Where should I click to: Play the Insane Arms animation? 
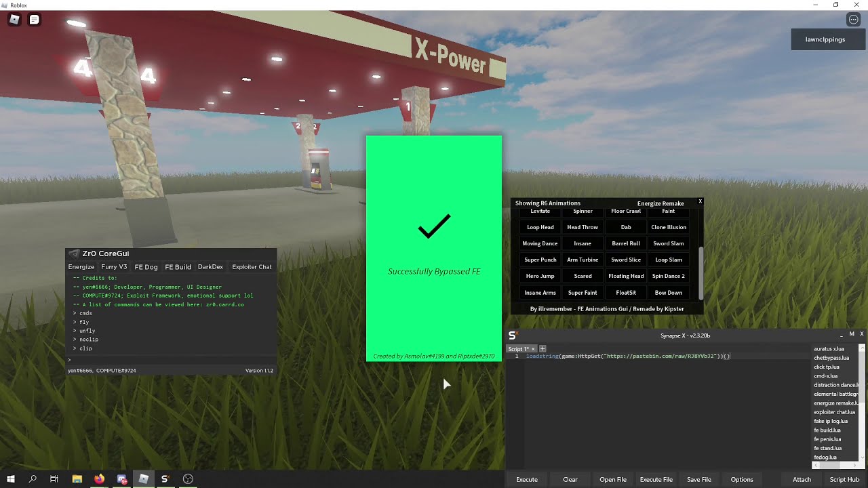pyautogui.click(x=540, y=293)
